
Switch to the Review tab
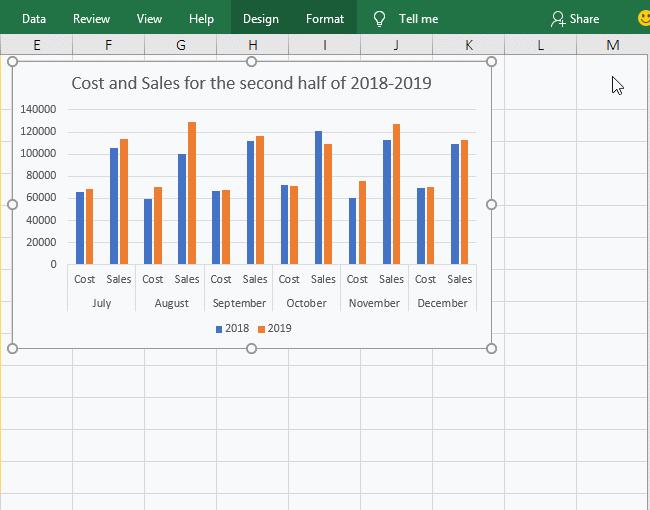point(92,18)
